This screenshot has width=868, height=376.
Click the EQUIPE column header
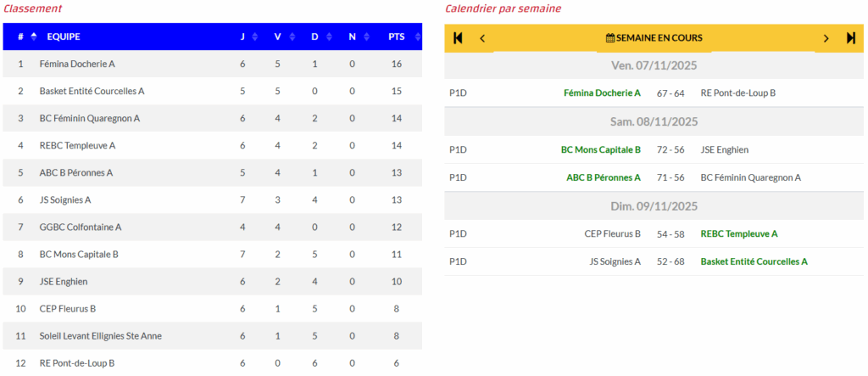pyautogui.click(x=64, y=36)
